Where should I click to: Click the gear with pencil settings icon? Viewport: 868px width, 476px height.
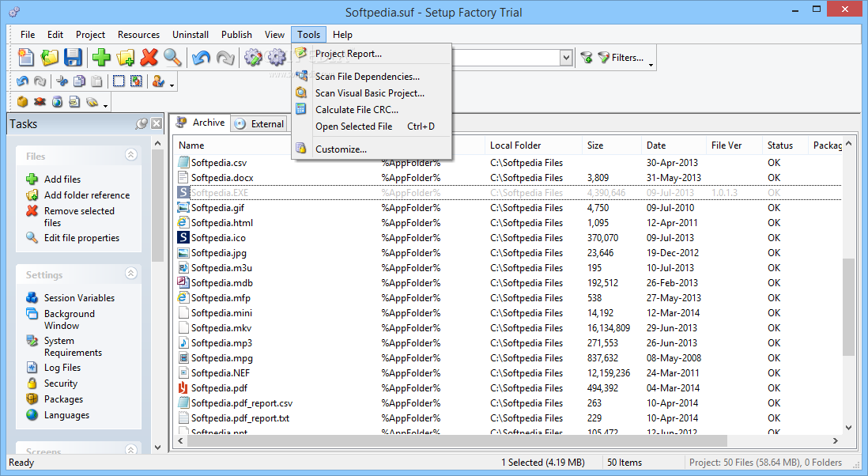tap(253, 57)
